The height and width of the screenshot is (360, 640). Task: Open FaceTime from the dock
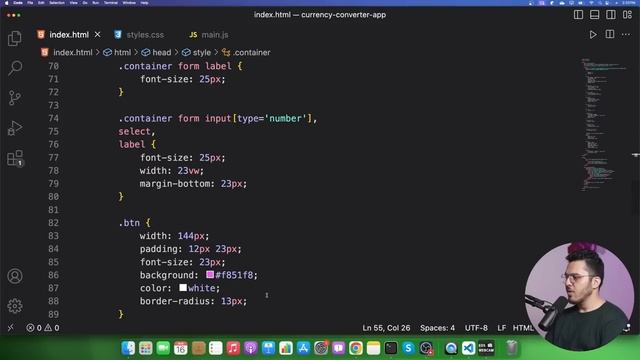(x=163, y=348)
